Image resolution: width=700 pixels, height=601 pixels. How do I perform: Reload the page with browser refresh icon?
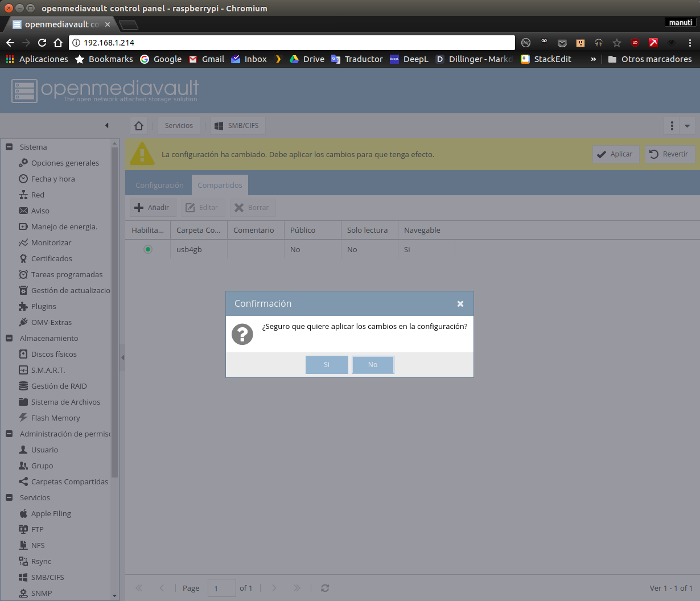tap(42, 43)
